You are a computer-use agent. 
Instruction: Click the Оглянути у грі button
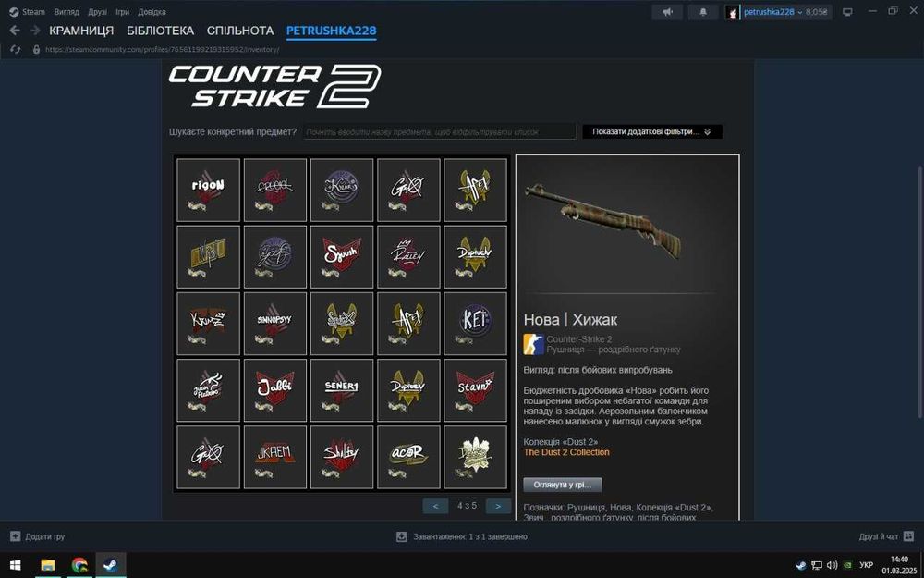563,485
